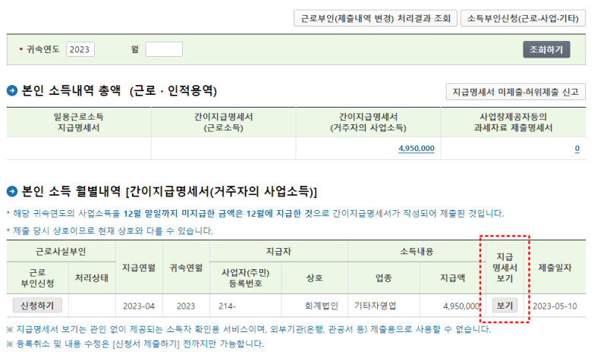Select the 회계법인 상호 cell
The image size is (607, 364).
pyautogui.click(x=314, y=306)
